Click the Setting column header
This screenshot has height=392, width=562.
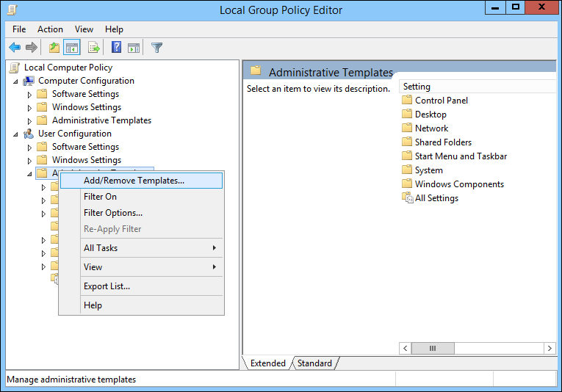click(478, 87)
